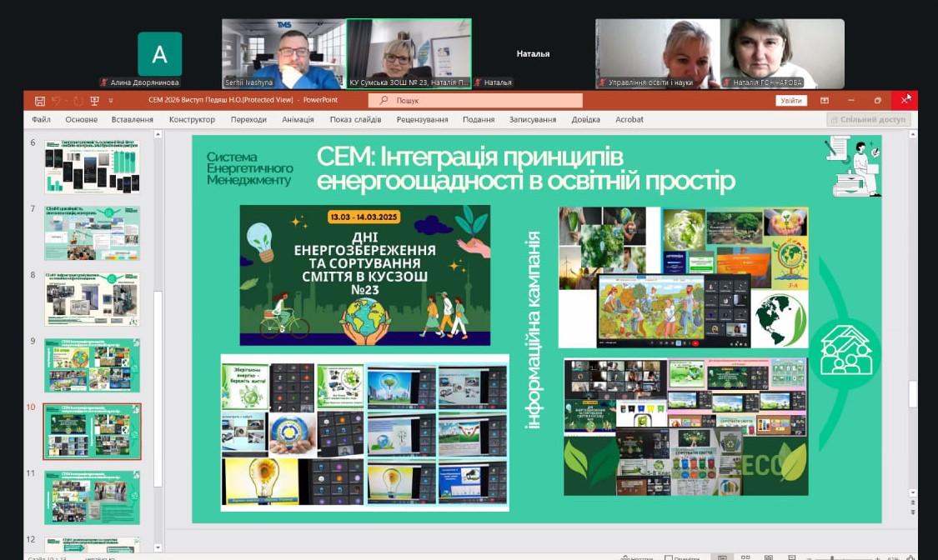The width and height of the screenshot is (938, 560).
Task: Click the Увійти sign-in button
Action: pyautogui.click(x=790, y=101)
